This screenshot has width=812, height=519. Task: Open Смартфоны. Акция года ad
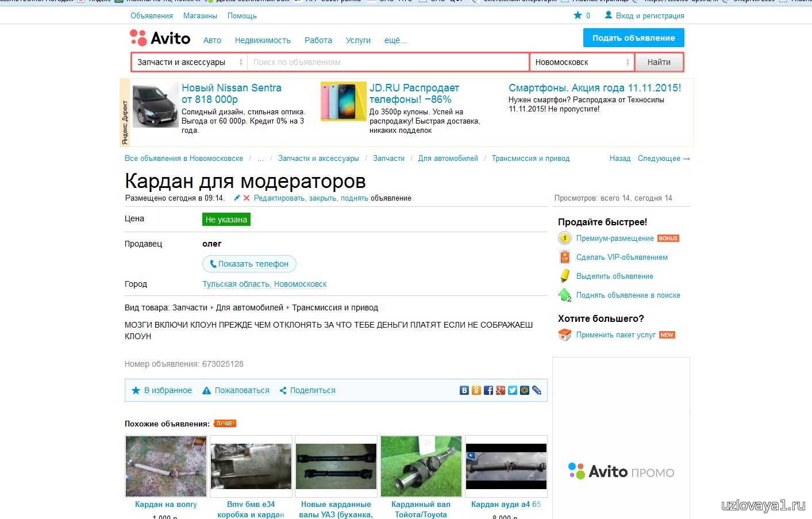point(595,88)
